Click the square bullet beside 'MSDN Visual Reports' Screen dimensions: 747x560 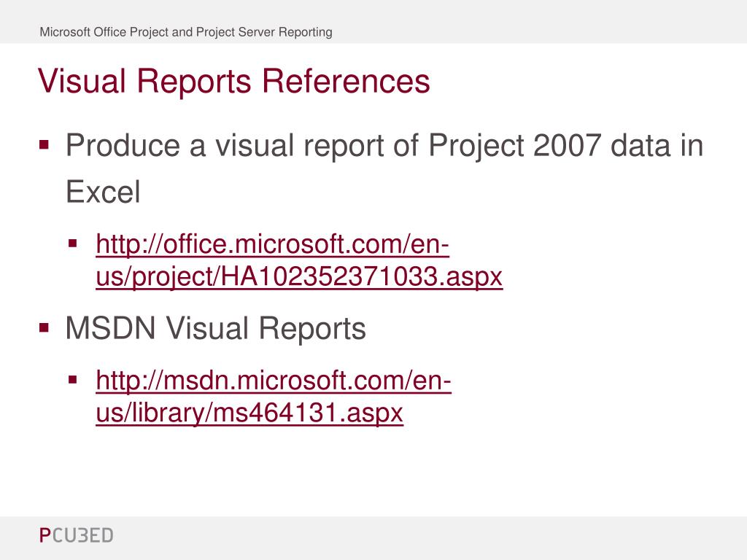point(44,327)
